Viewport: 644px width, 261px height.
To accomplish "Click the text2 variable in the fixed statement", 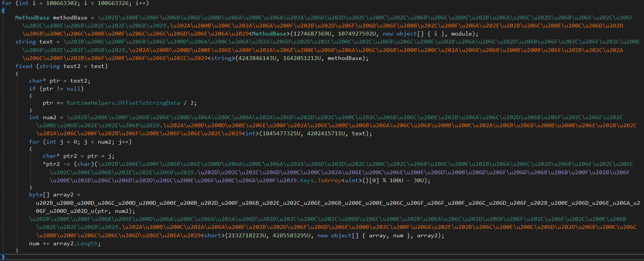I will click(72, 66).
